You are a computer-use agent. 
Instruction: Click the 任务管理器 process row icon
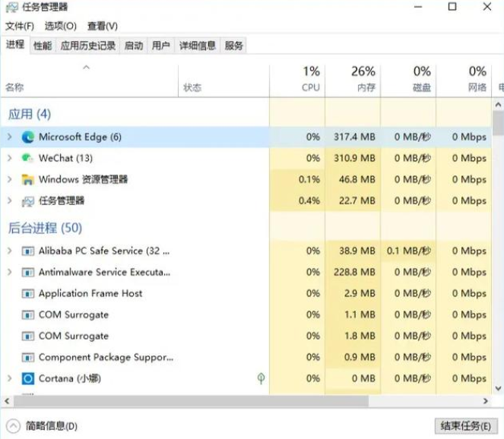(27, 201)
